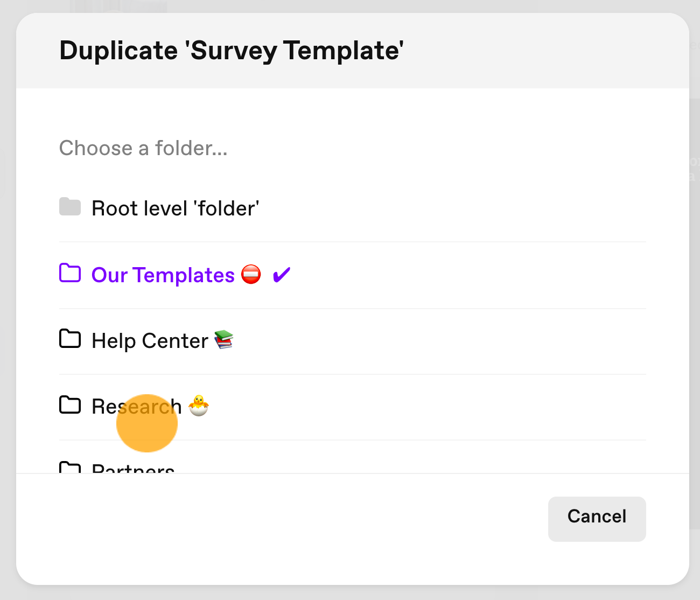Pick the Research folder
This screenshot has height=600, width=700.
(x=352, y=407)
